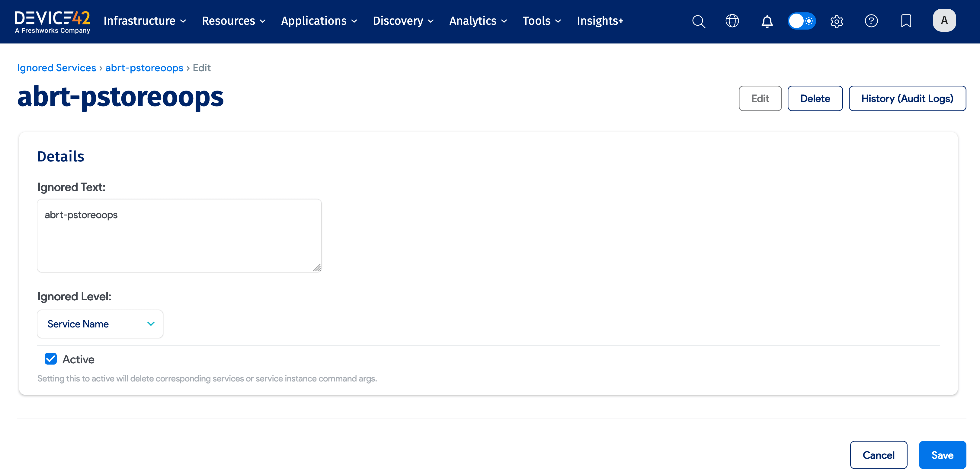Click the bookmark icon
This screenshot has height=472, width=980.
pyautogui.click(x=906, y=21)
